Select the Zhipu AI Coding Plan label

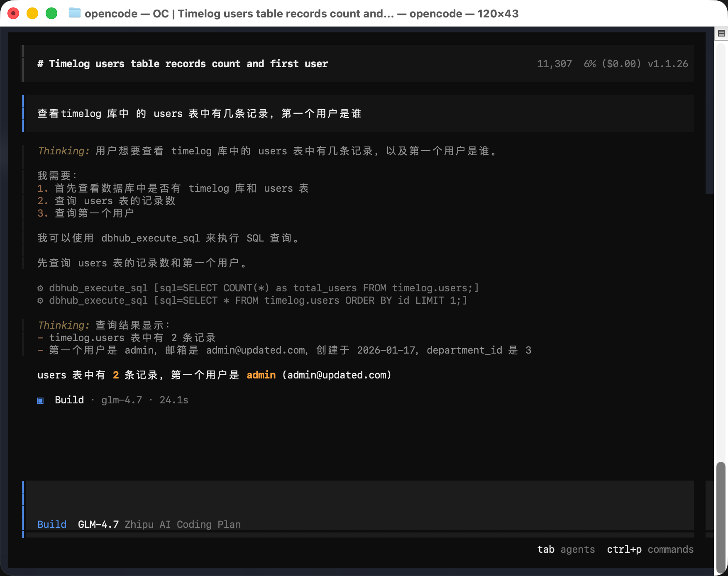click(x=183, y=524)
